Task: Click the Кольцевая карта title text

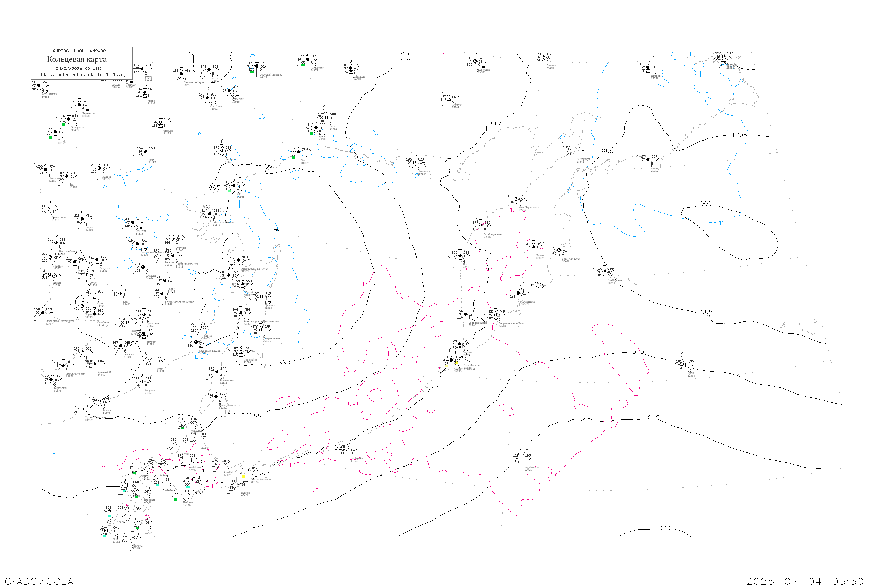Action: 77,59
